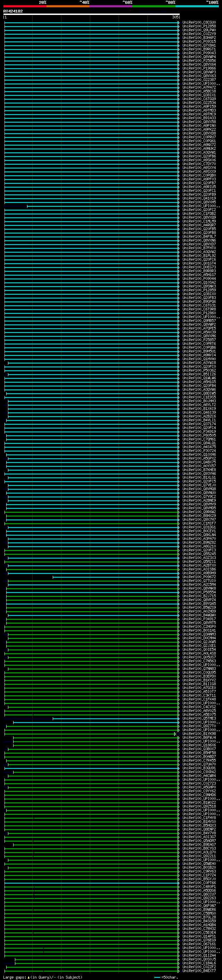Select the UniRef100_A9PIN0 label

199,125
